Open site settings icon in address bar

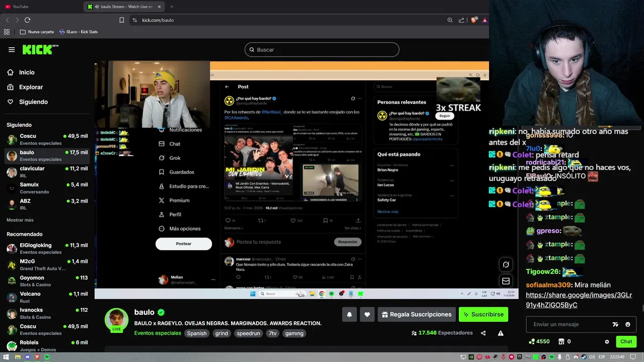(x=134, y=20)
